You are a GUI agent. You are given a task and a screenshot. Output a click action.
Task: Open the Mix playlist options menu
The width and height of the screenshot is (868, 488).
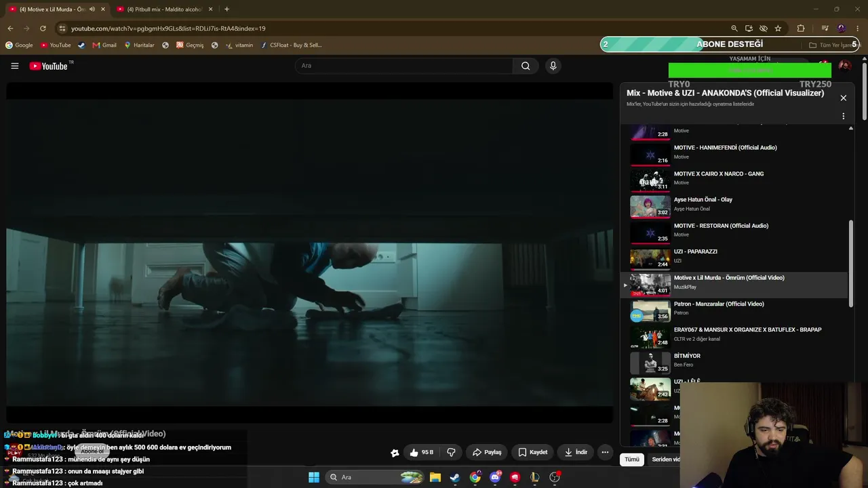(843, 117)
